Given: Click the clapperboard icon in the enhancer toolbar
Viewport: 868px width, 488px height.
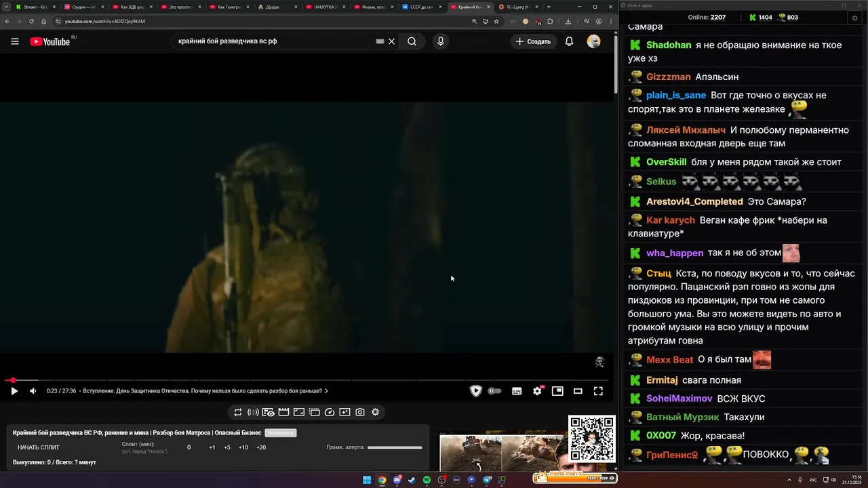Looking at the screenshot, I should pos(283,412).
